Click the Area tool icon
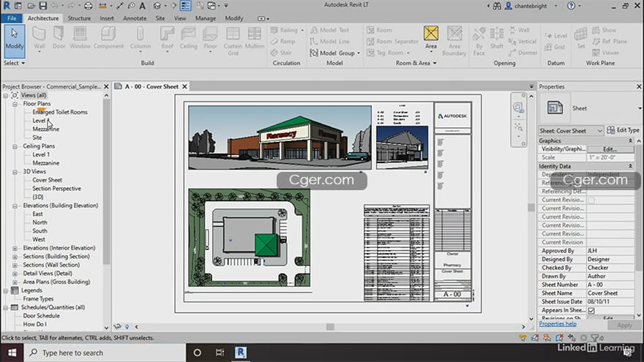 (x=431, y=34)
